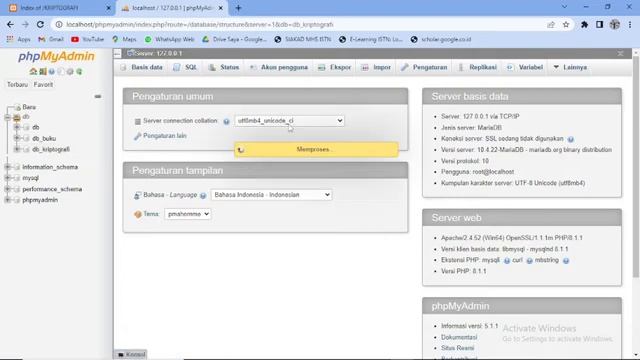This screenshot has width=640, height=360.
Task: Click the Konsol console bar
Action: (x=130, y=354)
